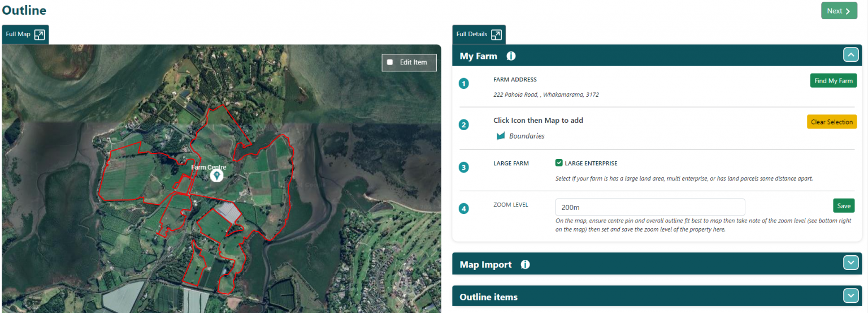The image size is (868, 313).
Task: Click the Zoom Level input field
Action: [650, 207]
